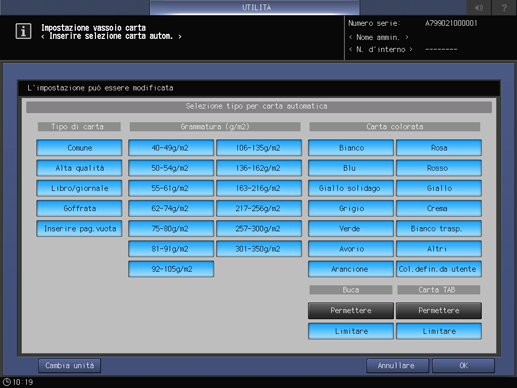
Task: Click the 10:19 time display
Action: (23, 382)
